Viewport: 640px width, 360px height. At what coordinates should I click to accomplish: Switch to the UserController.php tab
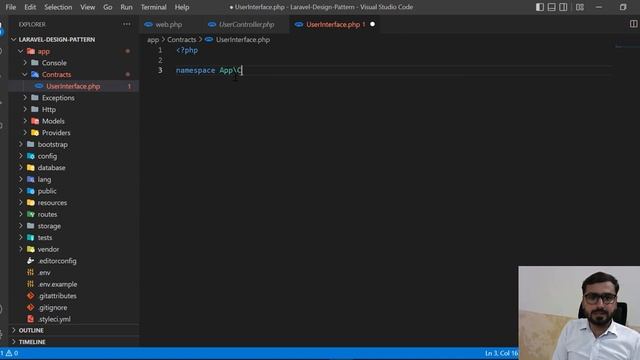(246, 24)
